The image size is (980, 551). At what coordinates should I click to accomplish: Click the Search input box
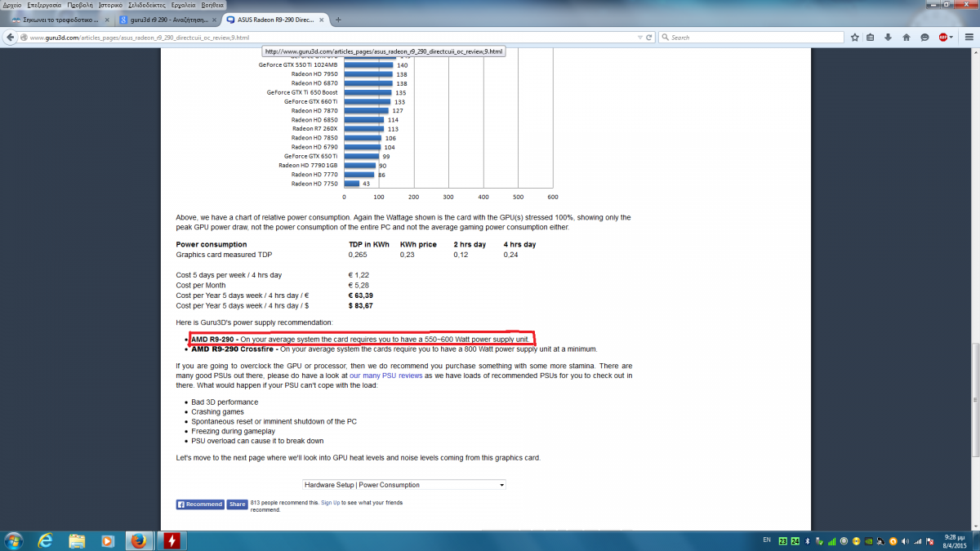click(x=751, y=37)
